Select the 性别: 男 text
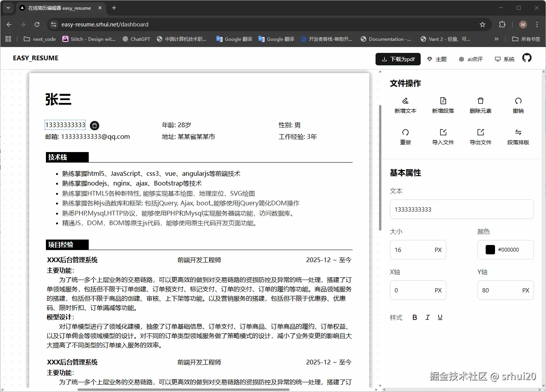 tap(290, 125)
